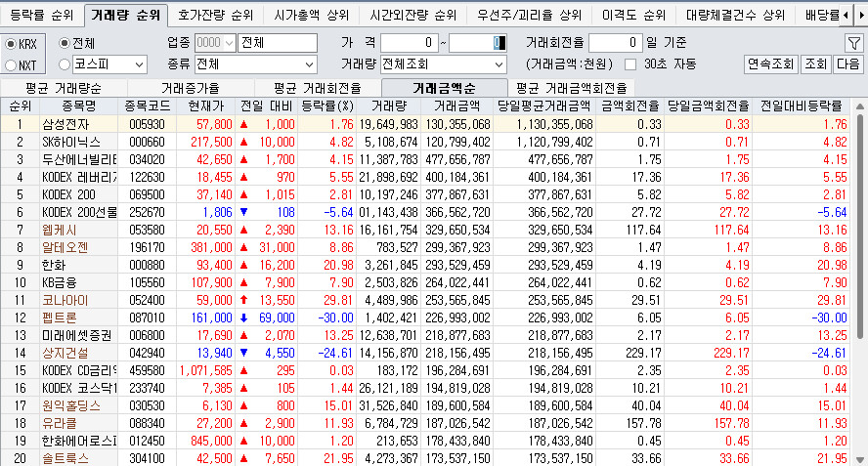The width and height of the screenshot is (868, 466).
Task: Select the 알테오젠 stock name
Action: 65,247
